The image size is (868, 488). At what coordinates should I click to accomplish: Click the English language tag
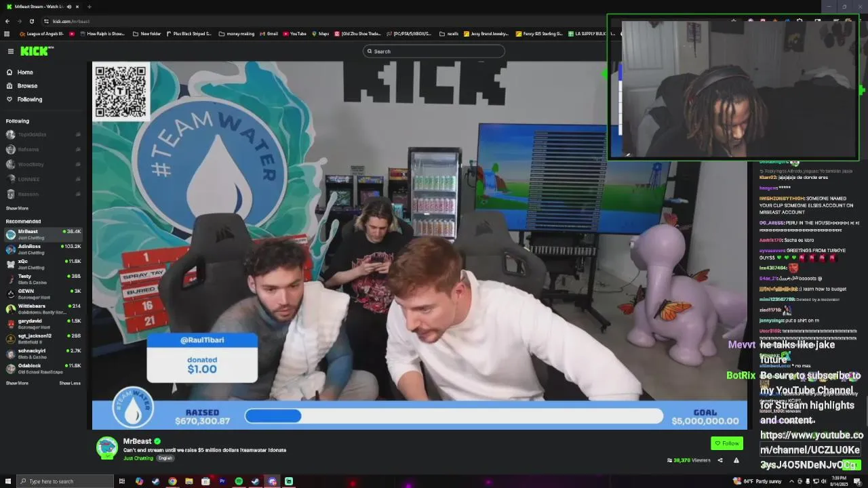coord(165,458)
